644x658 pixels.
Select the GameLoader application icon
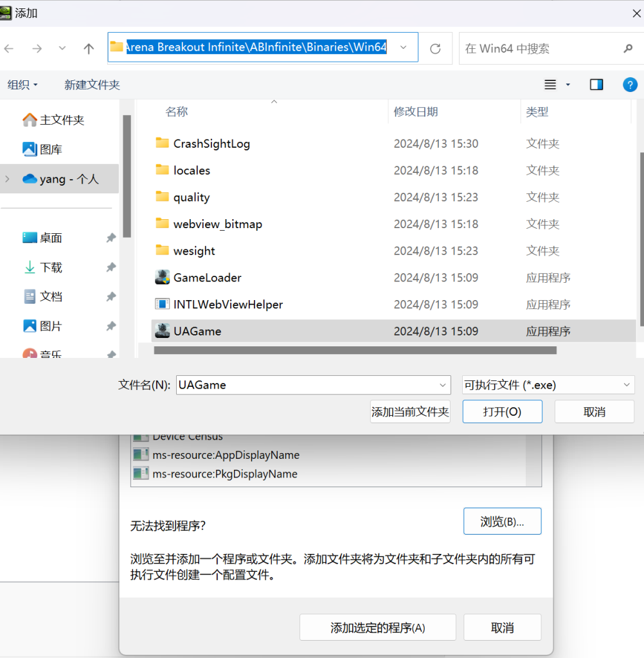tap(162, 278)
